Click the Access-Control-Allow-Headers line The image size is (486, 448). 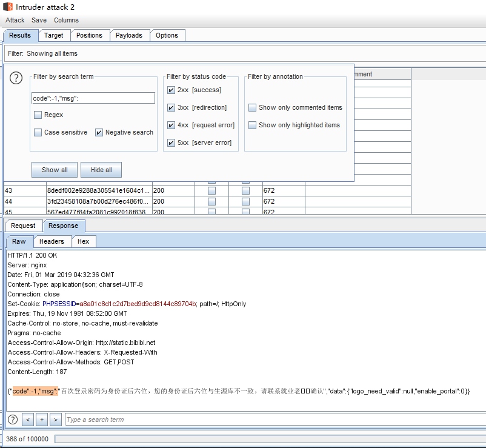[82, 352]
